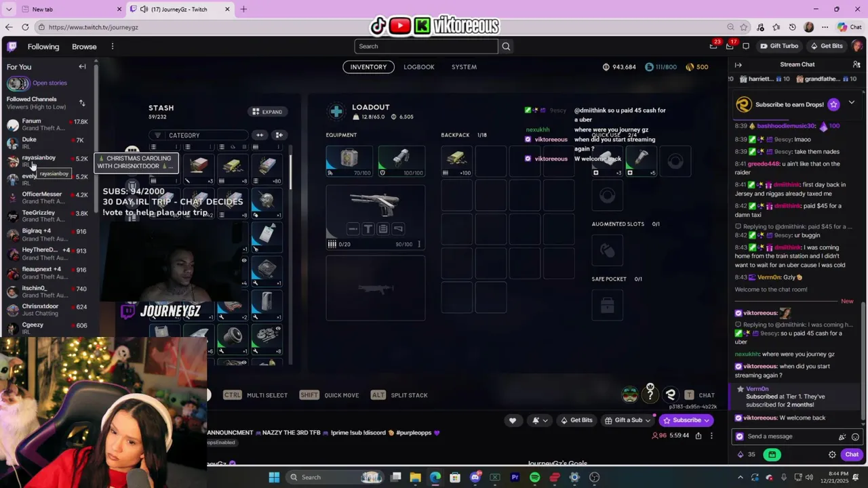Switch to the SYSTEM tab
This screenshot has height=488, width=868.
coord(464,67)
